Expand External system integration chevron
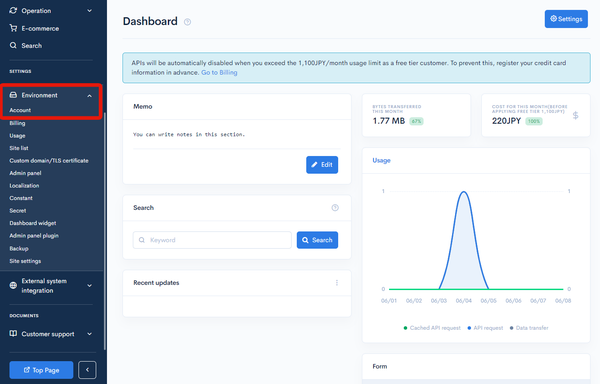 90,286
